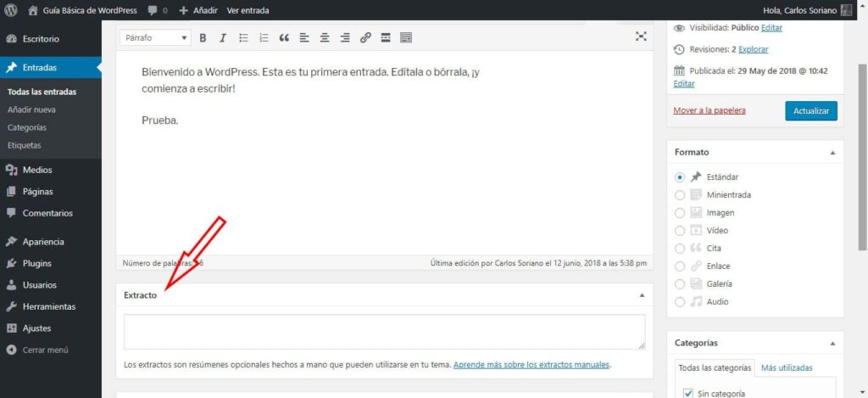Select the Cita post format
The height and width of the screenshot is (398, 868).
click(680, 249)
